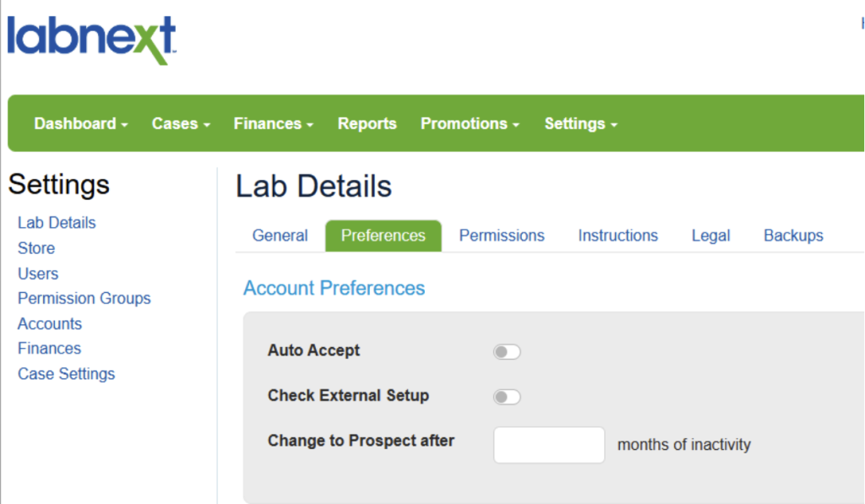Select the Preferences tab
Screen dimensions: 865x504
(383, 236)
